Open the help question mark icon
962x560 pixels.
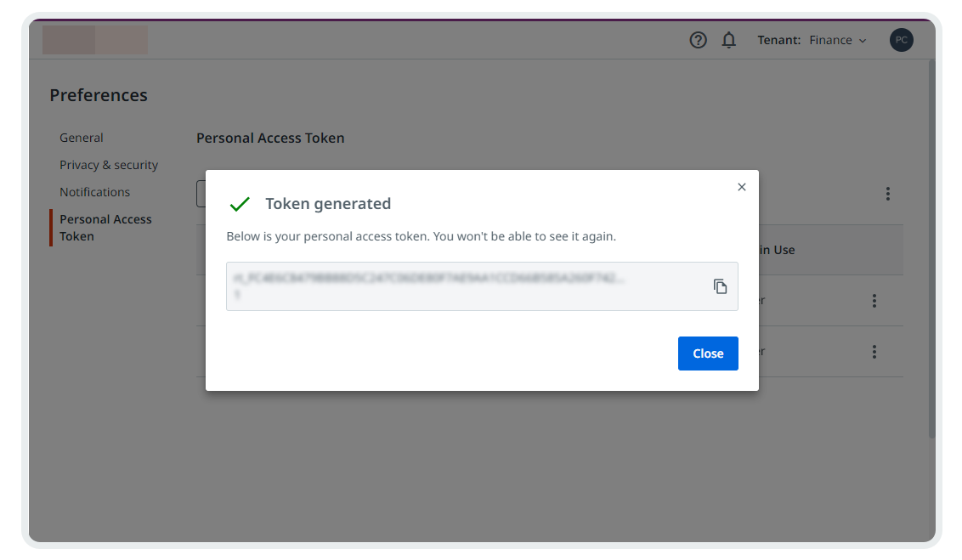click(698, 40)
